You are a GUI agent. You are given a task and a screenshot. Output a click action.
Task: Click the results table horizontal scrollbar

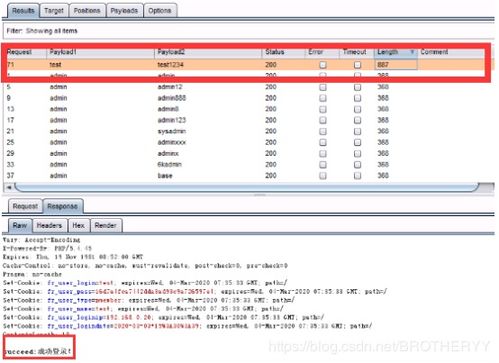pyautogui.click(x=247, y=187)
